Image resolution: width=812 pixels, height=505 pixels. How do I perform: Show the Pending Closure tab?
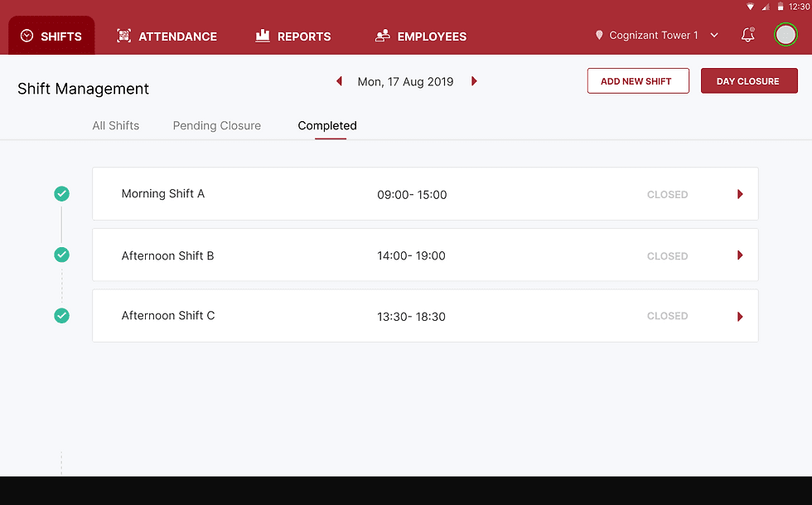point(217,125)
